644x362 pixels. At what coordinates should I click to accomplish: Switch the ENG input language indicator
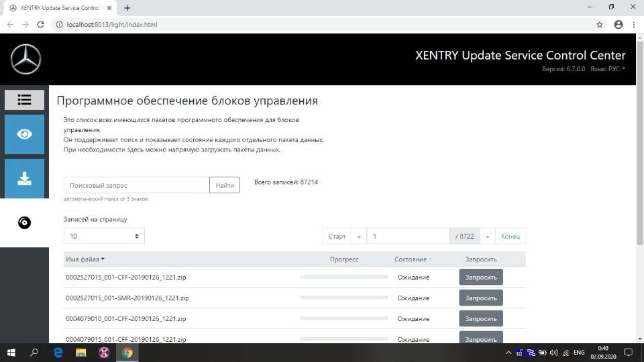pos(579,353)
